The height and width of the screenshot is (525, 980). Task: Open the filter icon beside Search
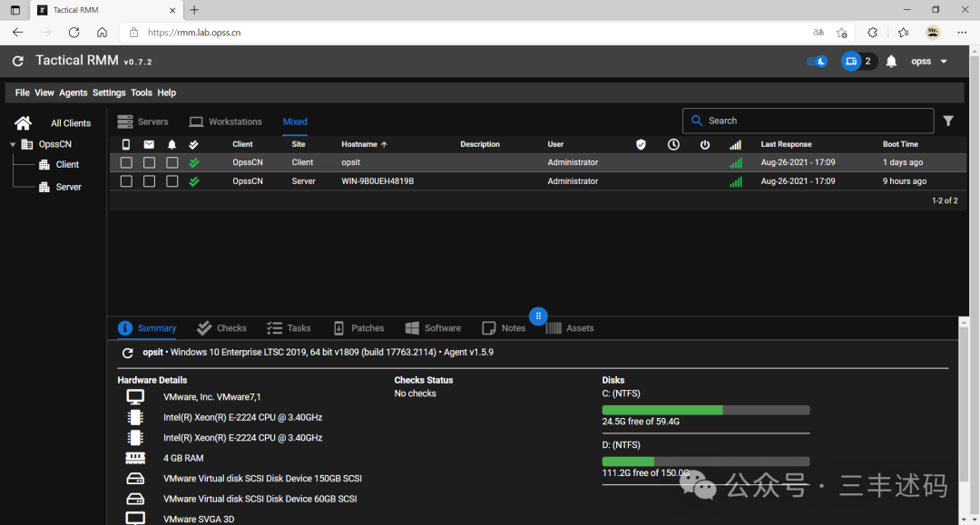tap(948, 121)
